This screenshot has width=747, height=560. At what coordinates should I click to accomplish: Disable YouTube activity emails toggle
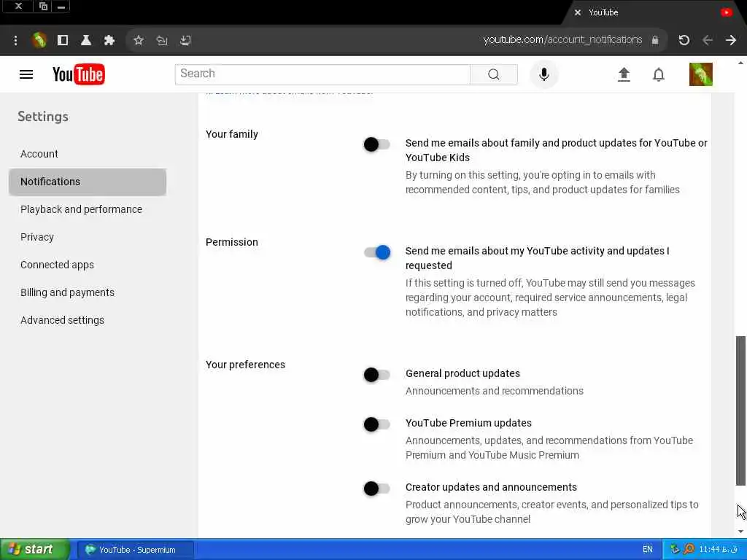click(376, 252)
